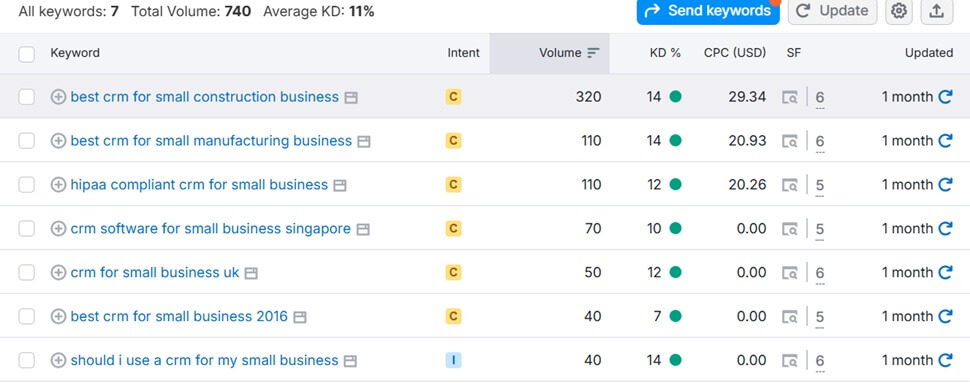This screenshot has height=383, width=970.
Task: Click the SF column header
Action: 794,53
